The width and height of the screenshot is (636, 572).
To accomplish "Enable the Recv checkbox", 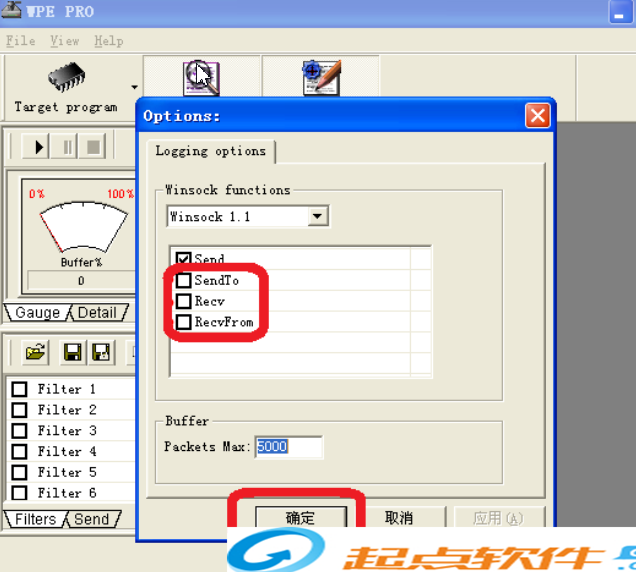I will coord(183,301).
